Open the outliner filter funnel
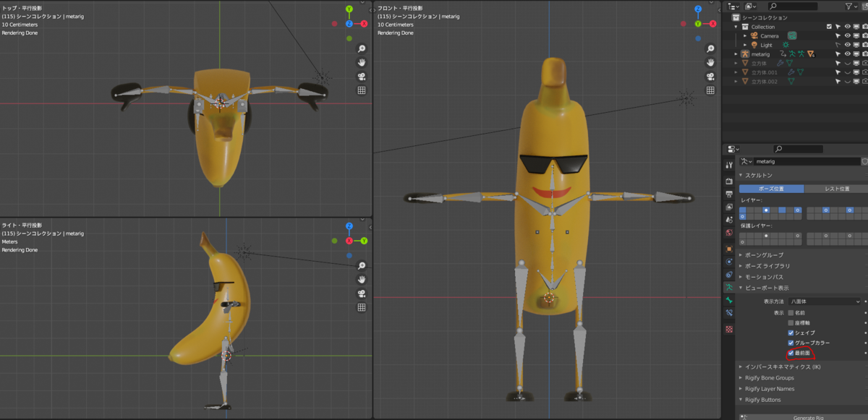The height and width of the screenshot is (420, 868). click(851, 6)
